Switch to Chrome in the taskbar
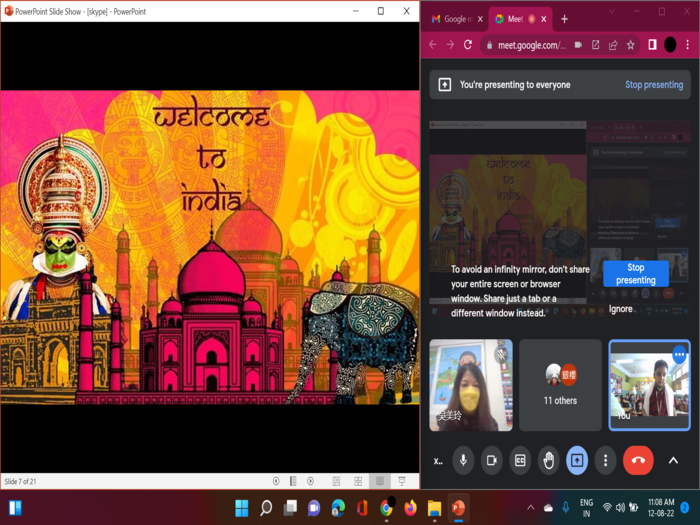Viewport: 700px width, 525px height. point(387,508)
